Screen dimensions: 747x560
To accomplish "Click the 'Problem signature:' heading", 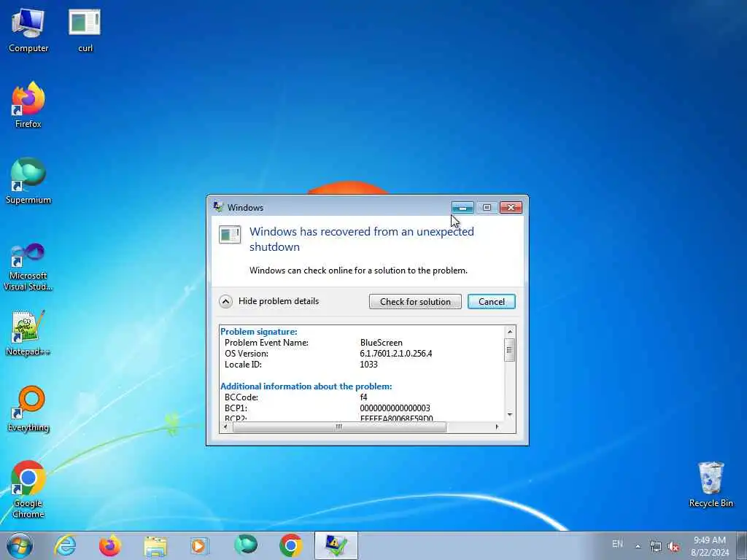I will 259,332.
